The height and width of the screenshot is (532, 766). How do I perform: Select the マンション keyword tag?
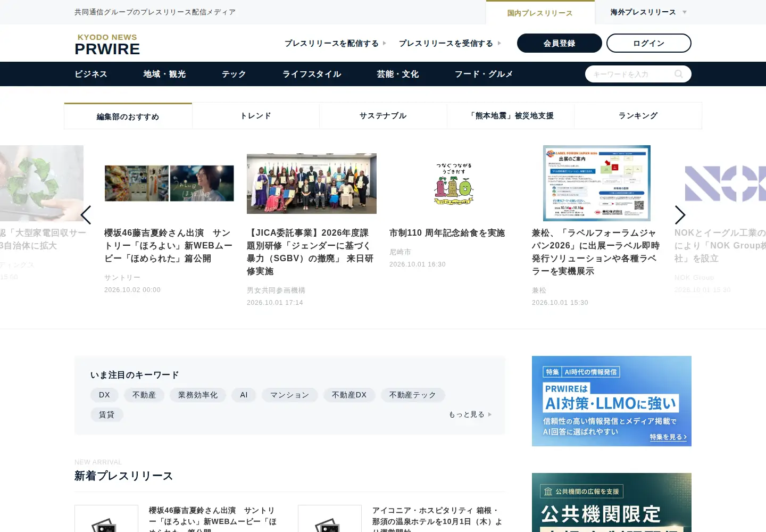pyautogui.click(x=290, y=395)
